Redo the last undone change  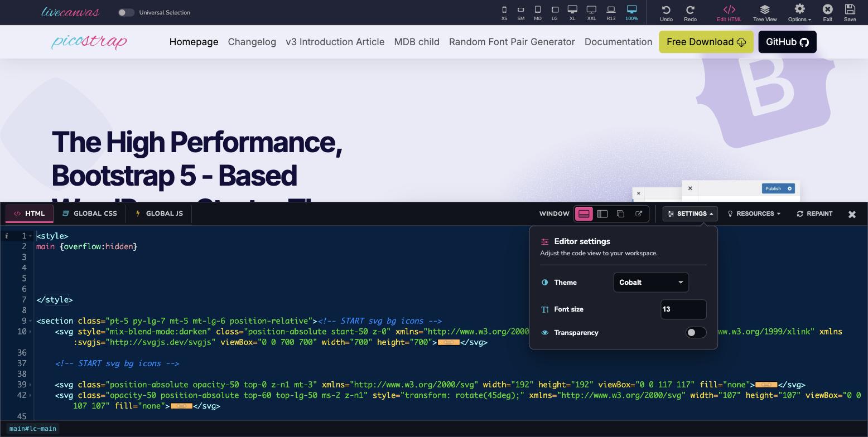click(690, 13)
